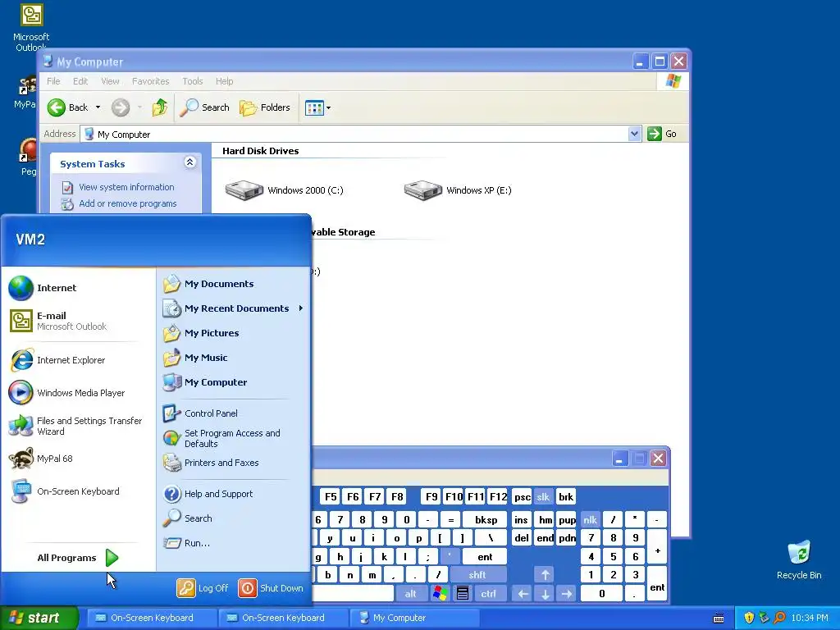Toggle the ctrl key on keyboard
Image resolution: width=840 pixels, height=630 pixels.
(489, 594)
